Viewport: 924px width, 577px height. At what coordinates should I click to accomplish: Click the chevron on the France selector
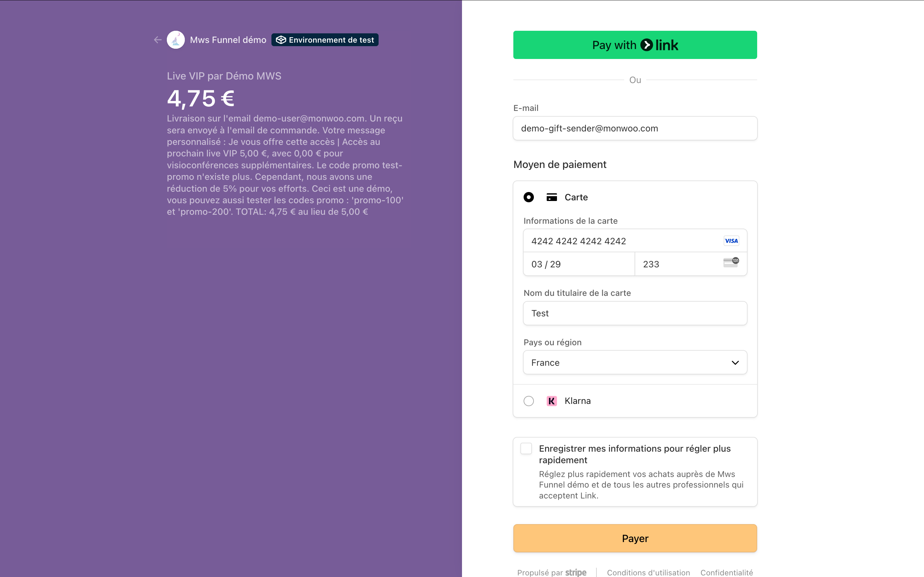click(735, 363)
